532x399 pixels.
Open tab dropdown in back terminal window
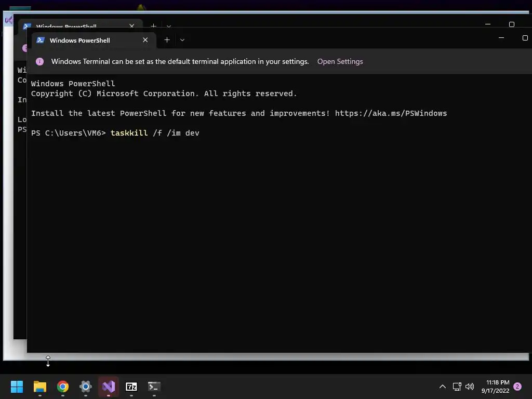pyautogui.click(x=169, y=26)
